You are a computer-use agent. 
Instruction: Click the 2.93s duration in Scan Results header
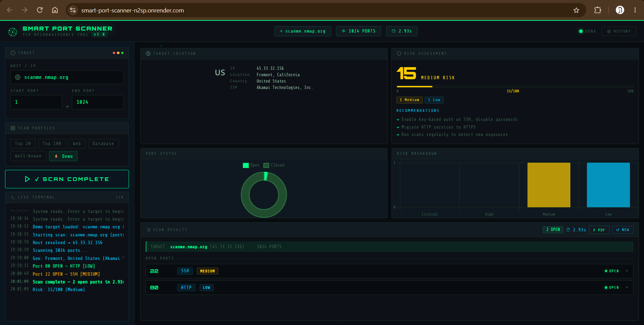[x=576, y=230]
